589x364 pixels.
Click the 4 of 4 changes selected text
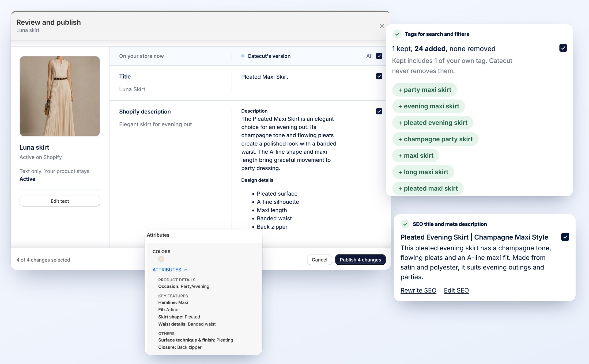tap(43, 260)
